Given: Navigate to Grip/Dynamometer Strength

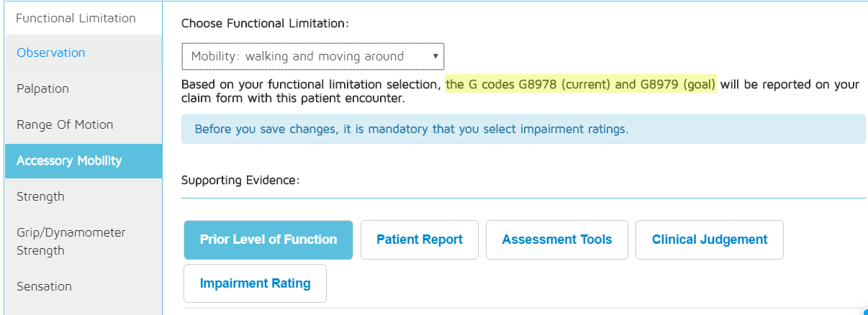Looking at the screenshot, I should tap(71, 241).
